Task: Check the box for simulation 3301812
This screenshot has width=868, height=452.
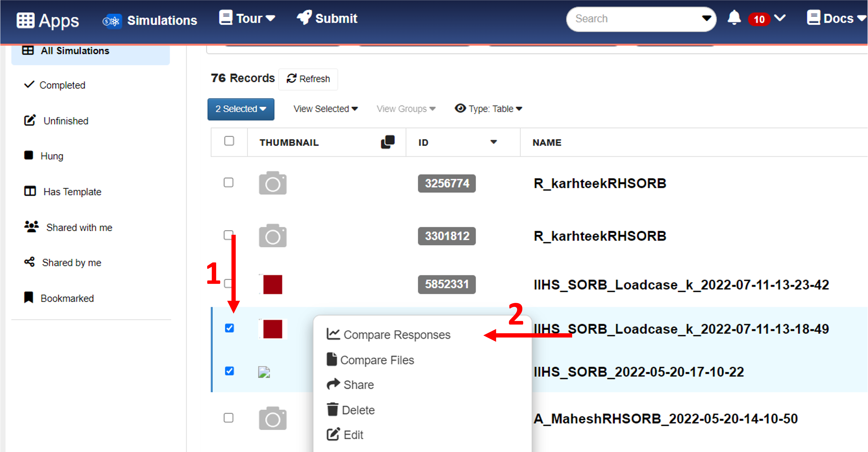Action: point(228,235)
